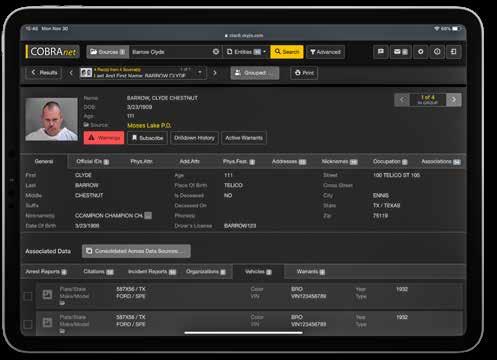The width and height of the screenshot is (497, 360).
Task: Clear the search field with the X icon
Action: tap(216, 52)
